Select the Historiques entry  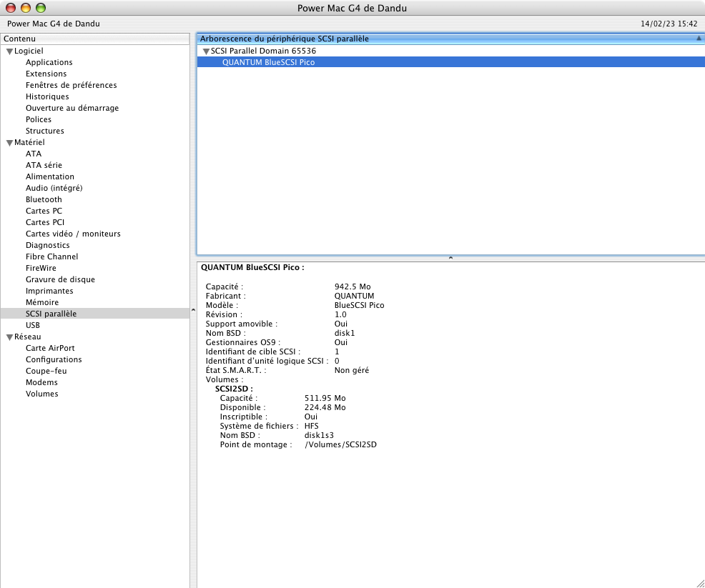click(47, 96)
